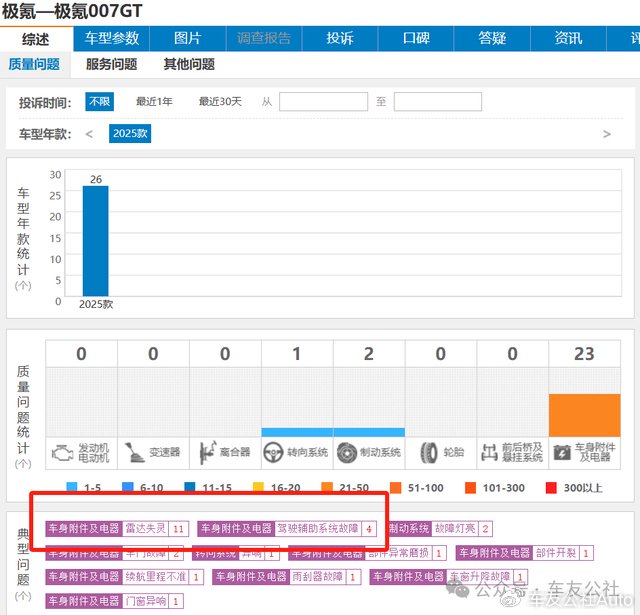Filter complaints by 最近30天
The image size is (640, 615).
[220, 102]
